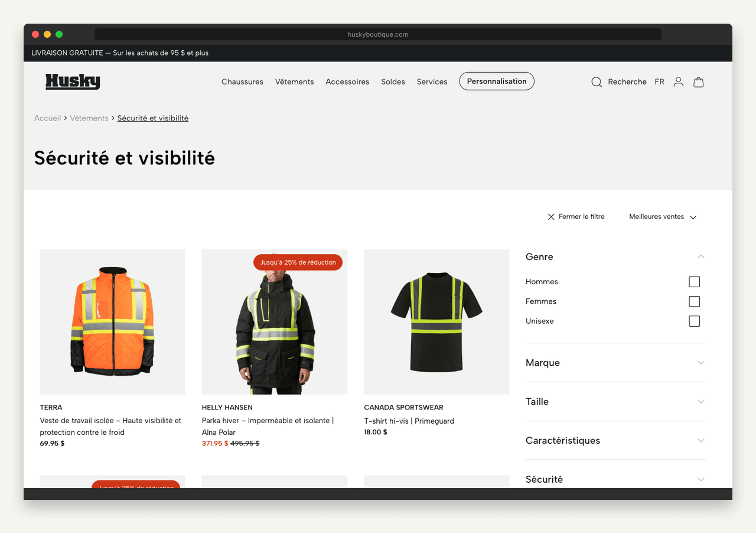Click the Personnalisation button
The height and width of the screenshot is (533, 756).
click(496, 81)
